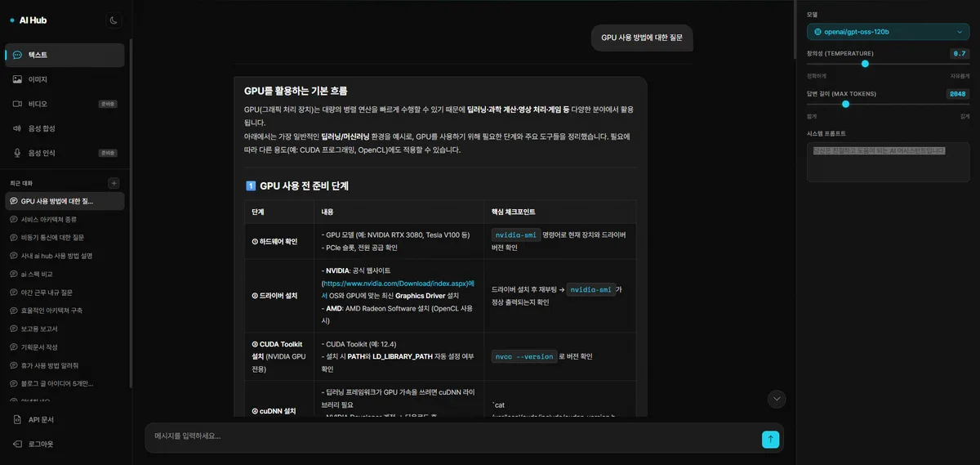Start a new chat with the plus button
This screenshot has width=980, height=465.
114,183
